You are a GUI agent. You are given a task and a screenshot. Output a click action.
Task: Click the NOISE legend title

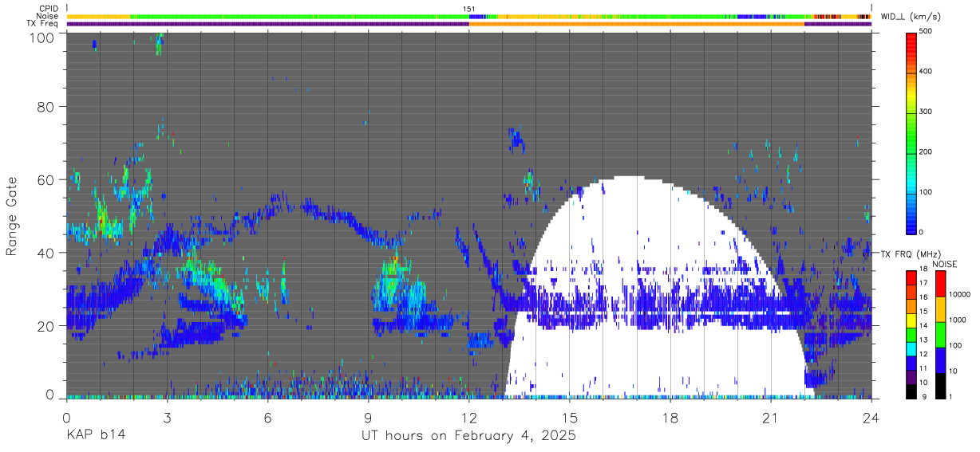[x=944, y=264]
